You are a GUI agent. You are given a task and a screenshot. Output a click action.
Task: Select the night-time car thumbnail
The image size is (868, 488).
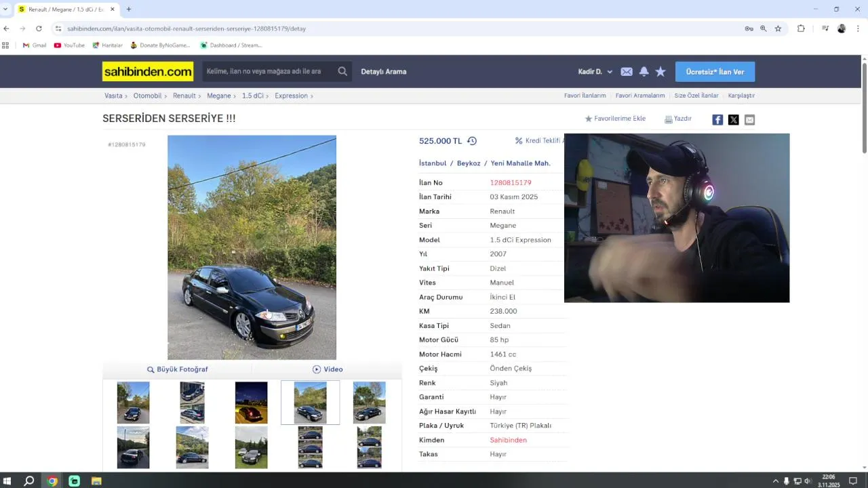click(251, 403)
